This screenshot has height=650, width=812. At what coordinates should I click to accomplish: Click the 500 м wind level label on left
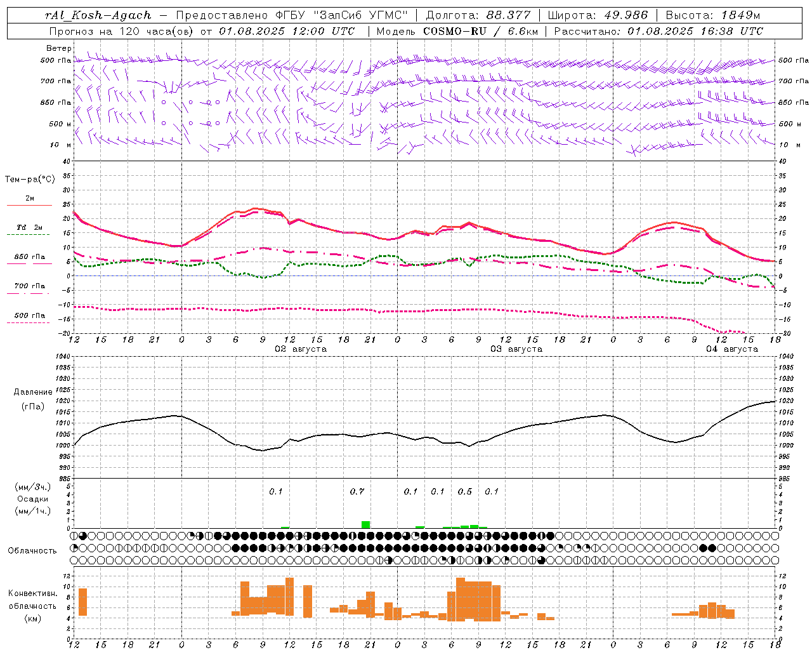(x=60, y=124)
